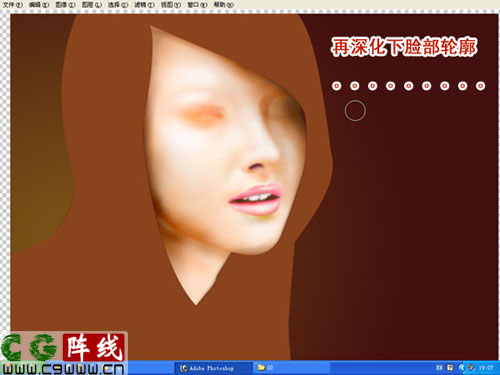This screenshot has height=375, width=500.
Task: Click the pink lips on the painted face
Action: tap(255, 200)
